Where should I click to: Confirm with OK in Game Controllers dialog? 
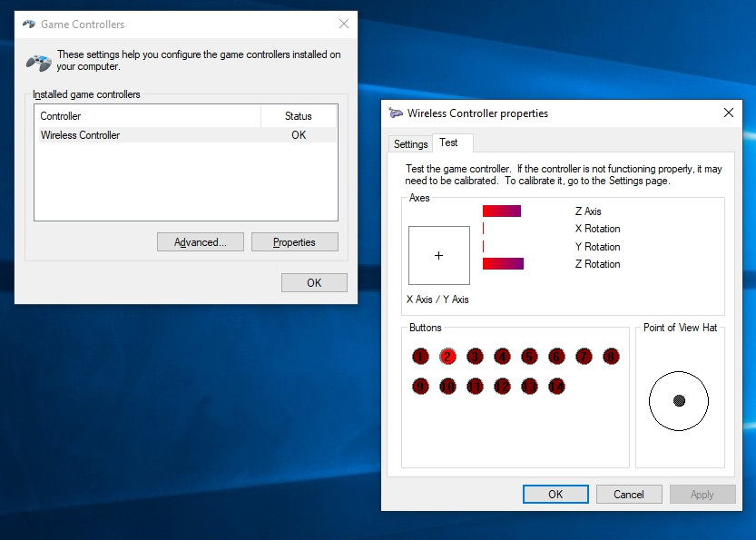pos(314,283)
